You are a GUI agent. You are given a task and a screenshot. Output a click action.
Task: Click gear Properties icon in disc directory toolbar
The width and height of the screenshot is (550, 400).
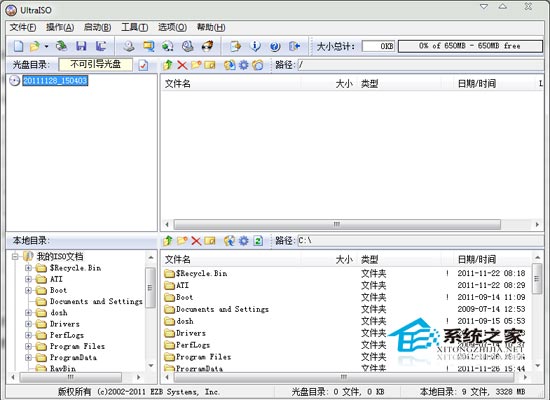(x=243, y=65)
